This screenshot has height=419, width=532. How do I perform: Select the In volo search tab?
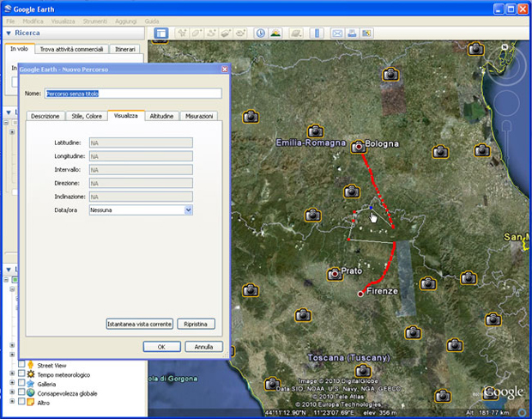[19, 49]
